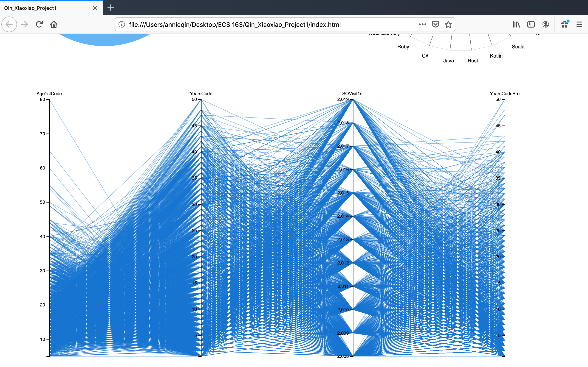
Task: Click the SOVisit1st axis title
Action: tap(353, 94)
